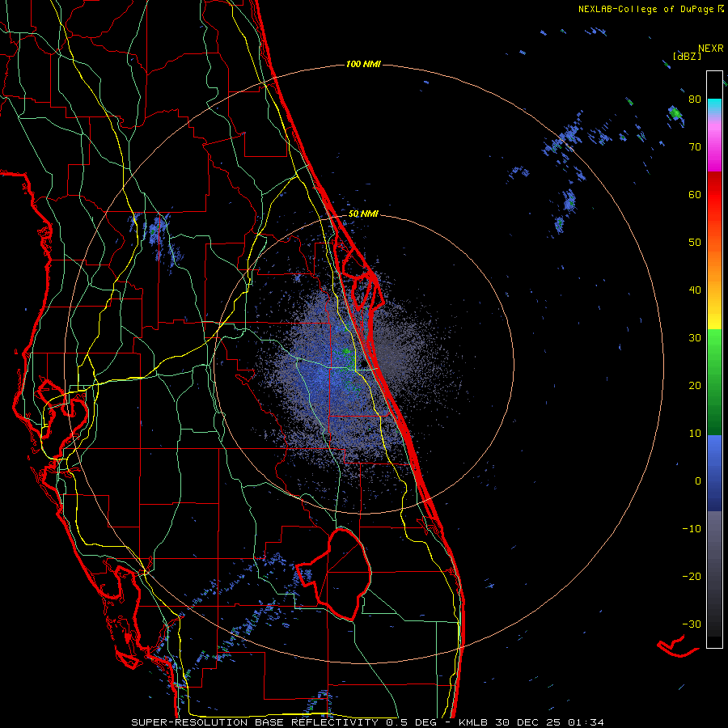The width and height of the screenshot is (728, 728).
Task: Click the 50 dBZ value on the scale
Action: tap(695, 242)
